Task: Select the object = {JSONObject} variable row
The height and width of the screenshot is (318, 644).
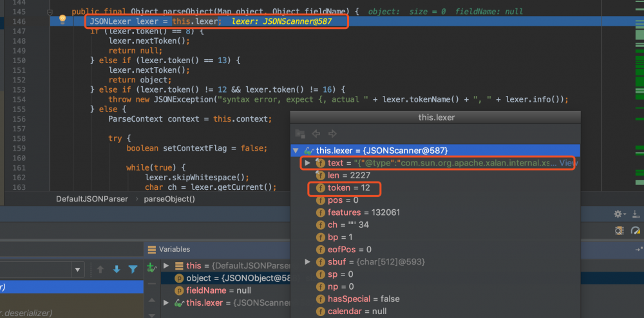Action: point(225,278)
